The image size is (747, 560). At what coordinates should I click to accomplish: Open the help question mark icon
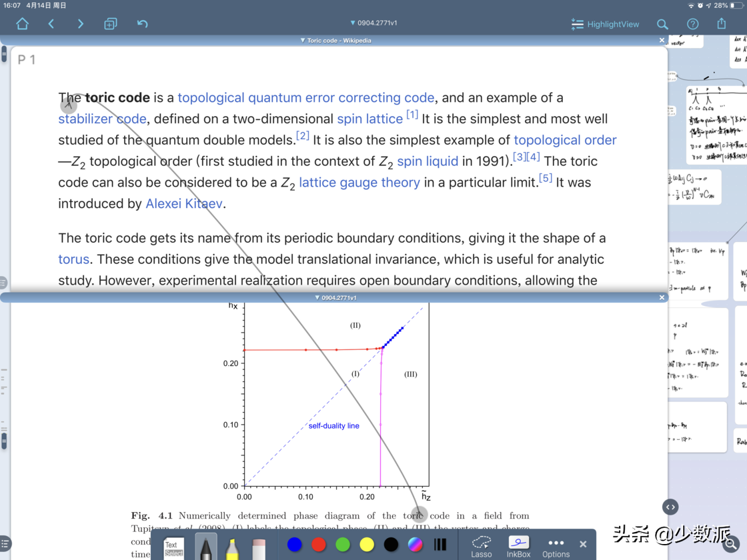point(693,24)
